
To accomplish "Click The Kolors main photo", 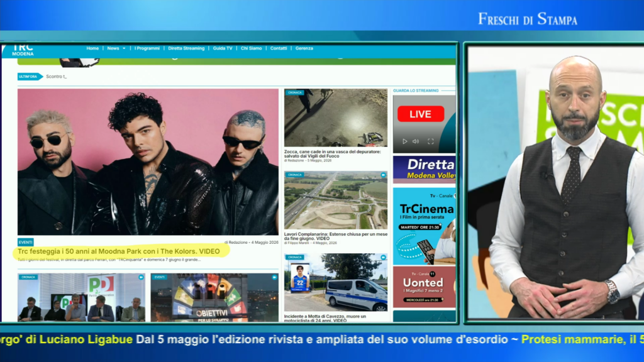I will coord(148,162).
